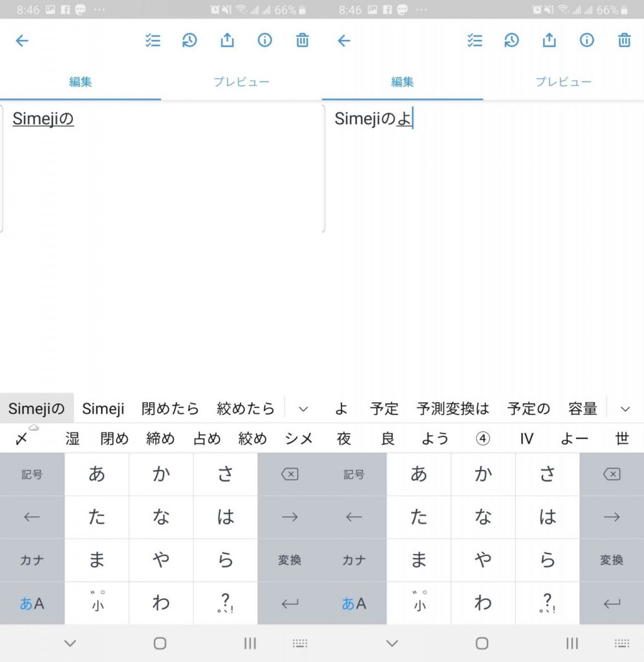This screenshot has width=644, height=662.
Task: Delete the note with the right trash icon
Action: (x=624, y=41)
